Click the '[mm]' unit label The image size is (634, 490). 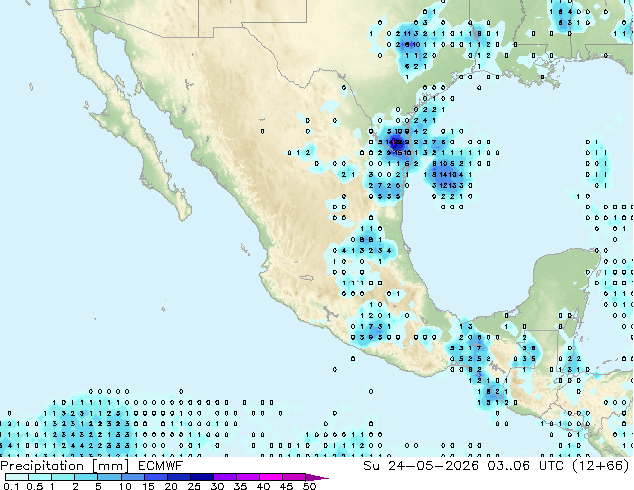click(x=111, y=466)
